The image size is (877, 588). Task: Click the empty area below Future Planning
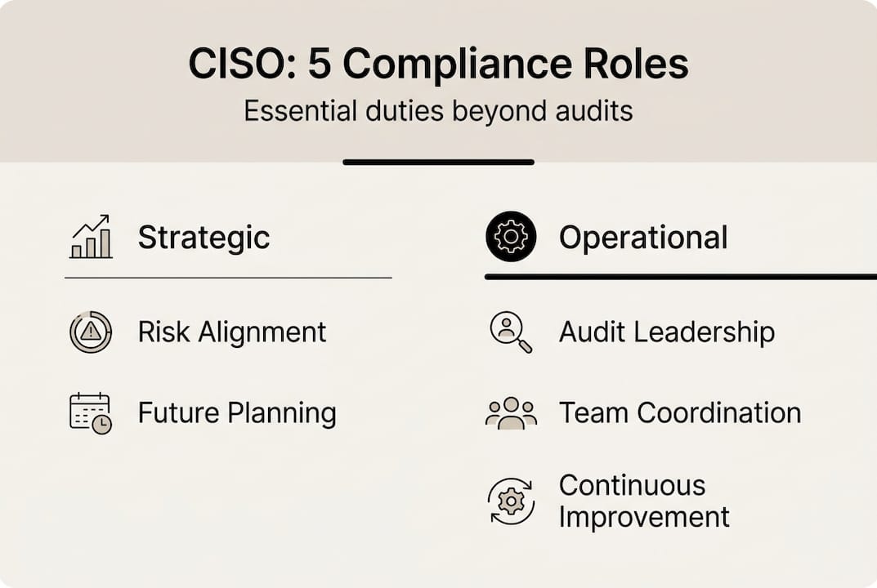229,498
